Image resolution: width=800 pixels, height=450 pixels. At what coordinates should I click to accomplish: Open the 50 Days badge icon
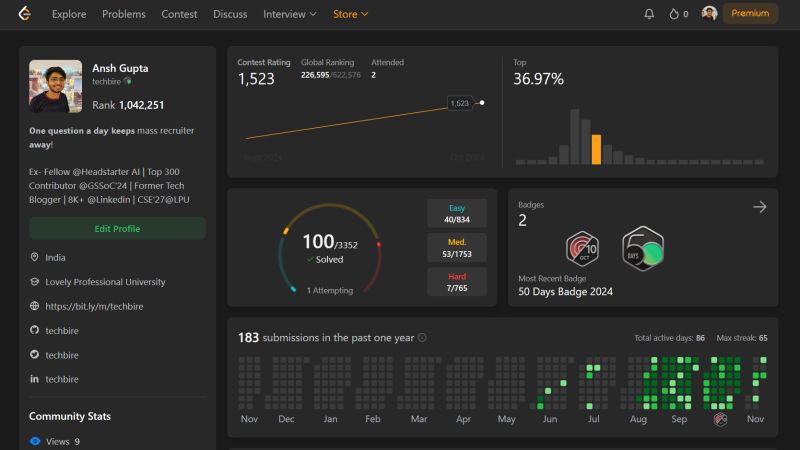coord(643,248)
